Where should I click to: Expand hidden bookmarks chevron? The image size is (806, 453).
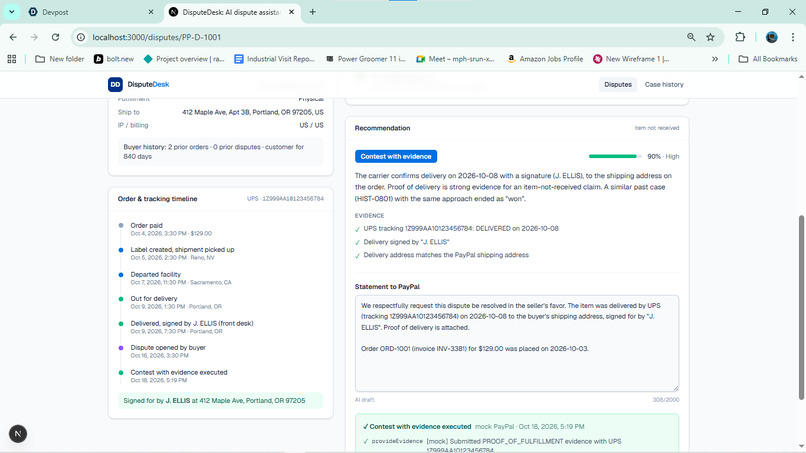pos(715,59)
